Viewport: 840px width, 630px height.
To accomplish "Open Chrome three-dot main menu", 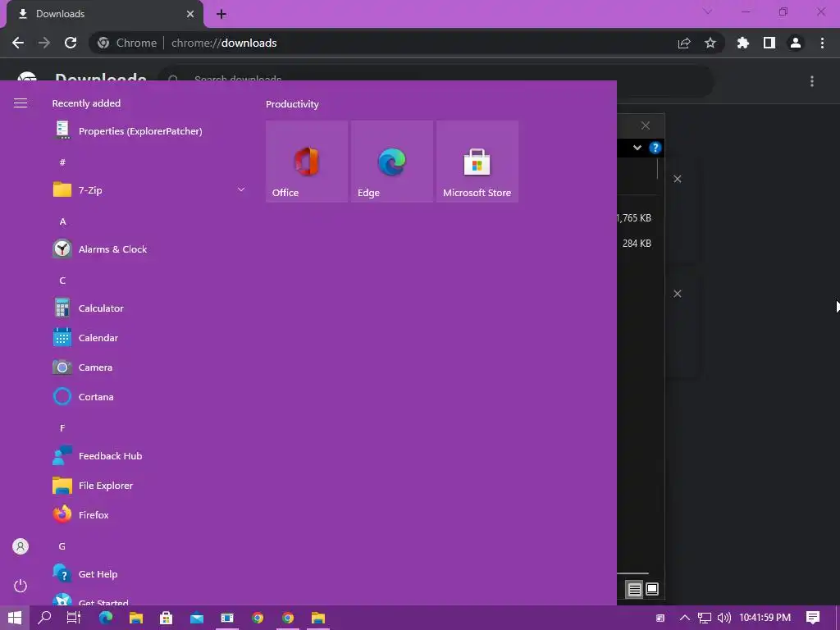I will pyautogui.click(x=822, y=43).
